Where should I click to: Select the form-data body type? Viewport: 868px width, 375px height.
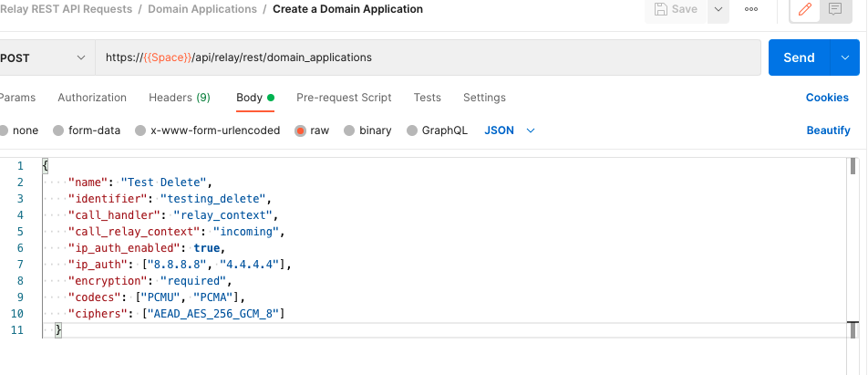coord(87,130)
